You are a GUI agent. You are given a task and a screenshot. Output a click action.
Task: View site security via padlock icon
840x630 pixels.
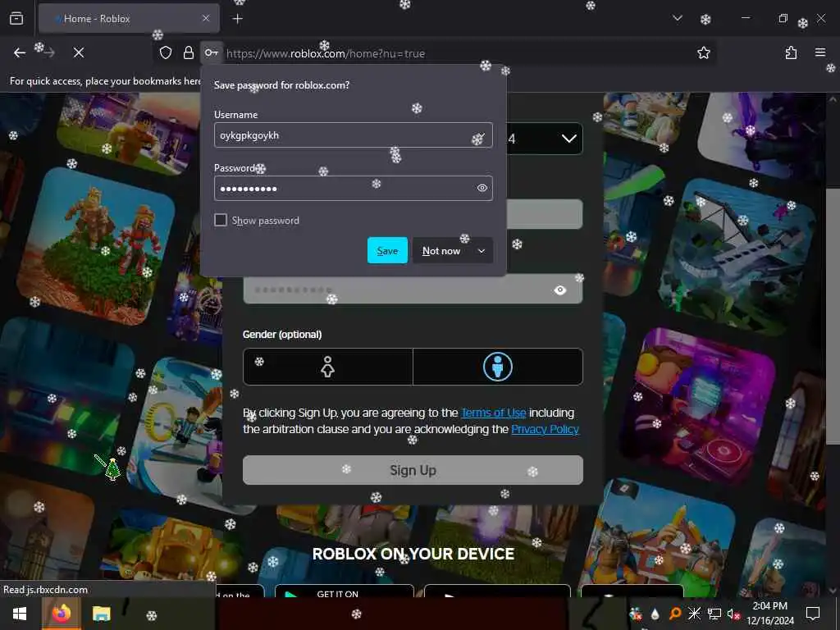click(x=189, y=52)
